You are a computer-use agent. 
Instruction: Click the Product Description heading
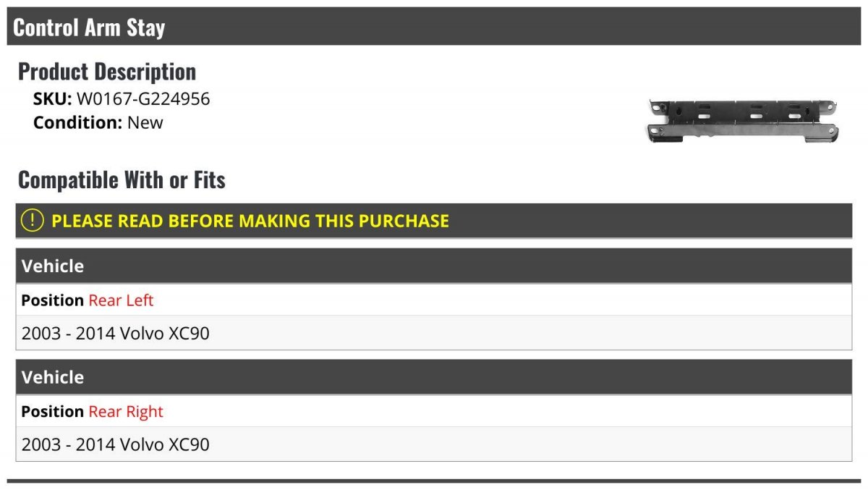pyautogui.click(x=107, y=71)
